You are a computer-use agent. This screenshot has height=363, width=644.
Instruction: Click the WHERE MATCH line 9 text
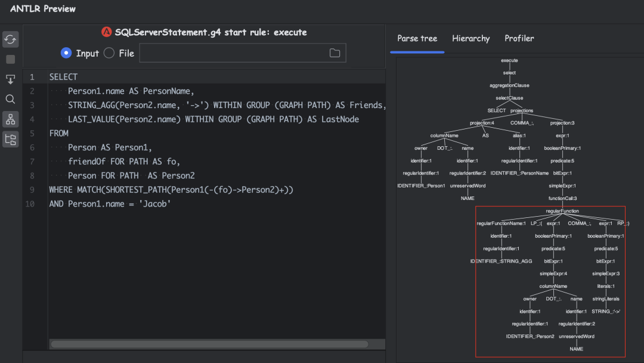(171, 190)
